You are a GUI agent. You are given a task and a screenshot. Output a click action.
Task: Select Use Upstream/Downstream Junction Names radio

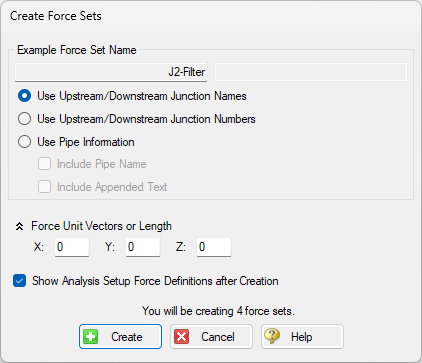24,96
